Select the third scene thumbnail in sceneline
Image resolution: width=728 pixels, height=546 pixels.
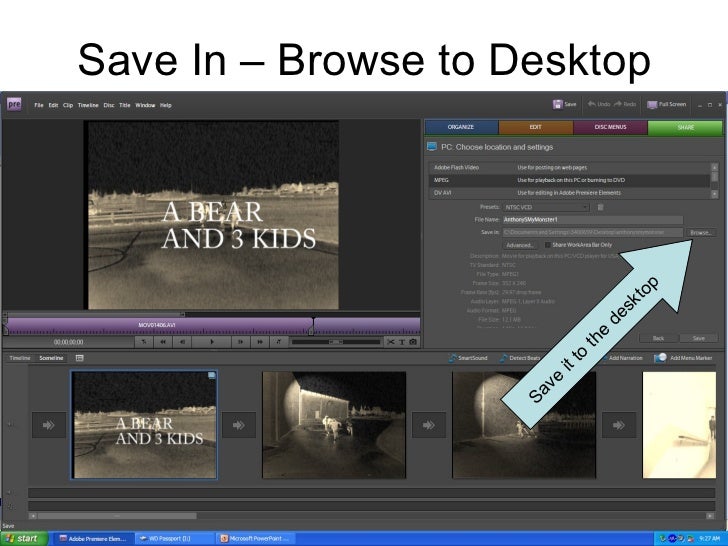pos(524,425)
